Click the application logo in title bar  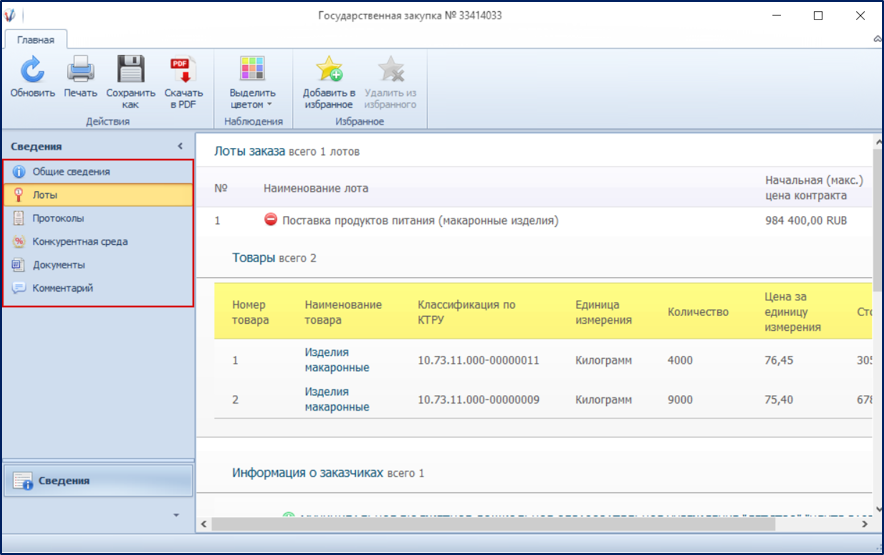pyautogui.click(x=10, y=15)
